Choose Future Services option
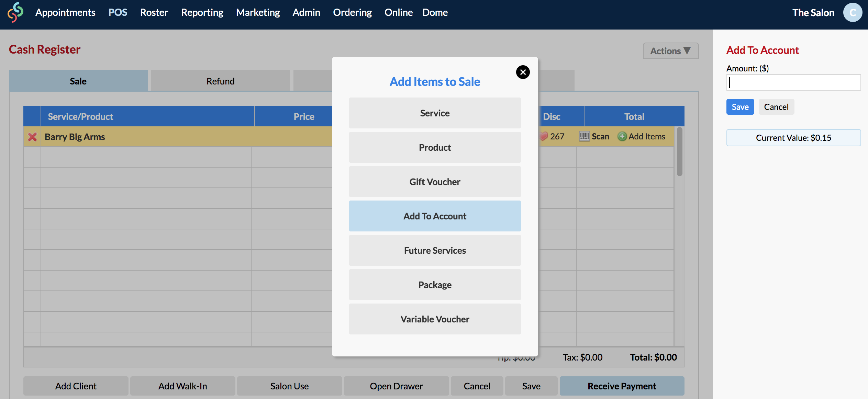868x399 pixels. (x=435, y=250)
